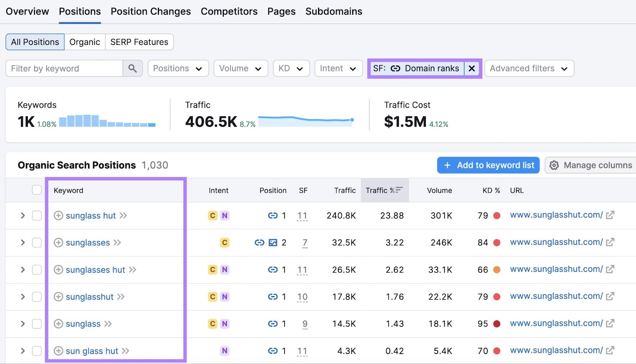Click the plus icon beside "sunglass hut"
Image resolution: width=636 pixels, height=364 pixels.
[58, 215]
